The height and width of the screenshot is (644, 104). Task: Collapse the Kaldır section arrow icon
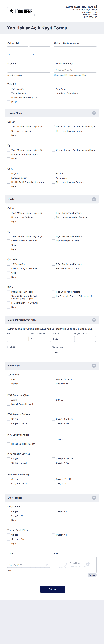pos(94,199)
